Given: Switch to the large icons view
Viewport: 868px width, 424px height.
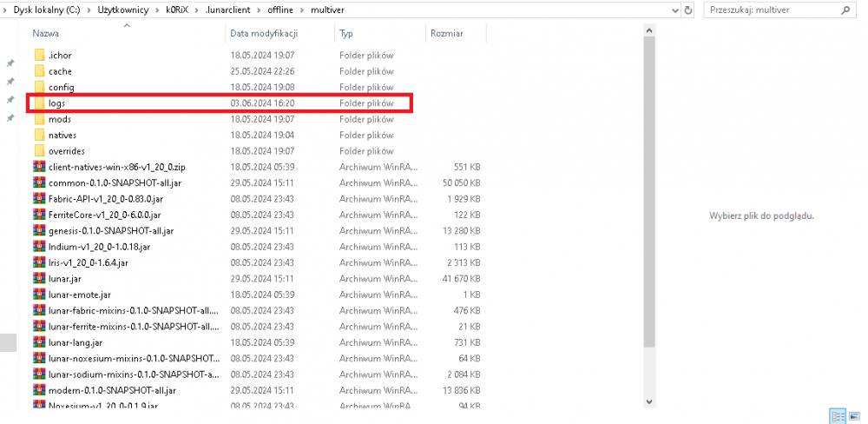Looking at the screenshot, I should point(854,416).
